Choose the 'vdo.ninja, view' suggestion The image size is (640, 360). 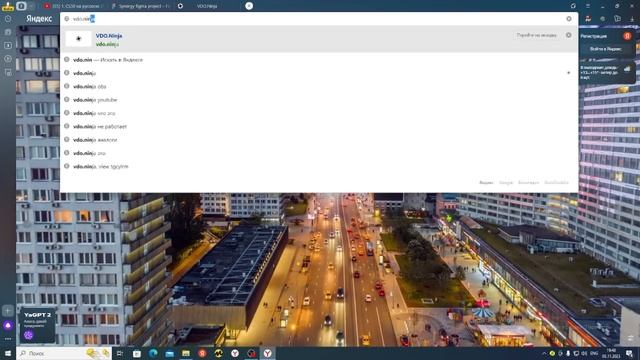(x=319, y=167)
